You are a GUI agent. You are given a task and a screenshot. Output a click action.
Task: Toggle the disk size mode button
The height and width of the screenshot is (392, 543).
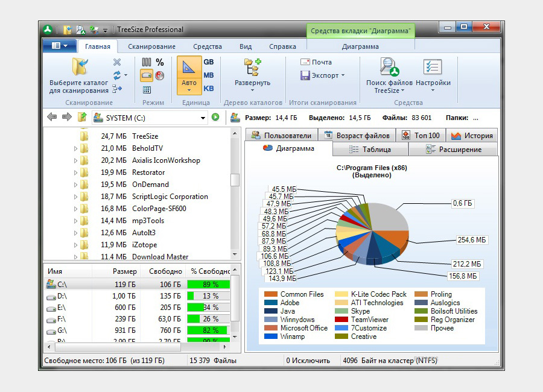pos(147,75)
